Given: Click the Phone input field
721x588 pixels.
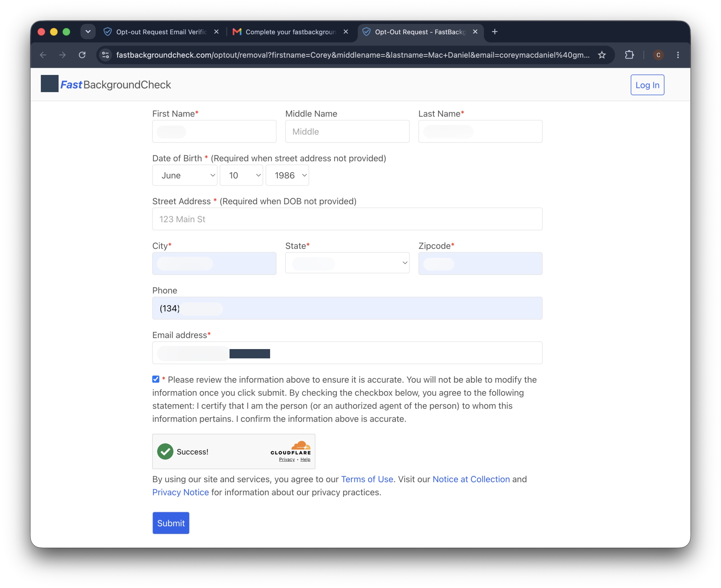Looking at the screenshot, I should pyautogui.click(x=347, y=308).
